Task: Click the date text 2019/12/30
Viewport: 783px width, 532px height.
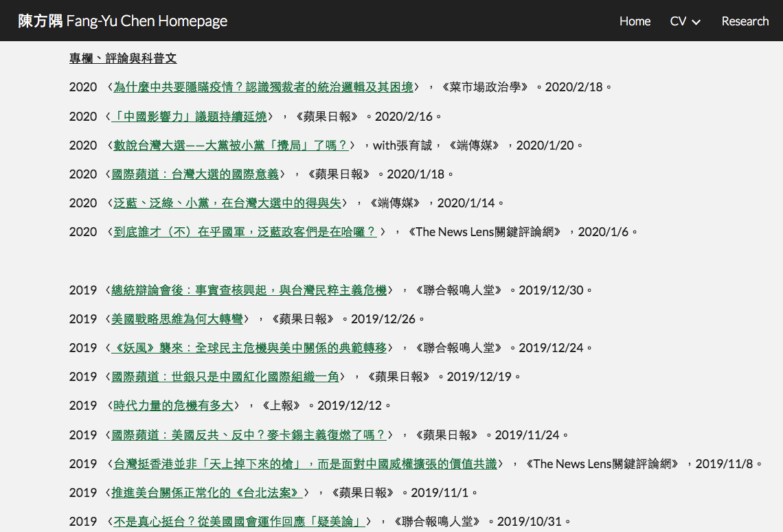Action: (x=551, y=290)
